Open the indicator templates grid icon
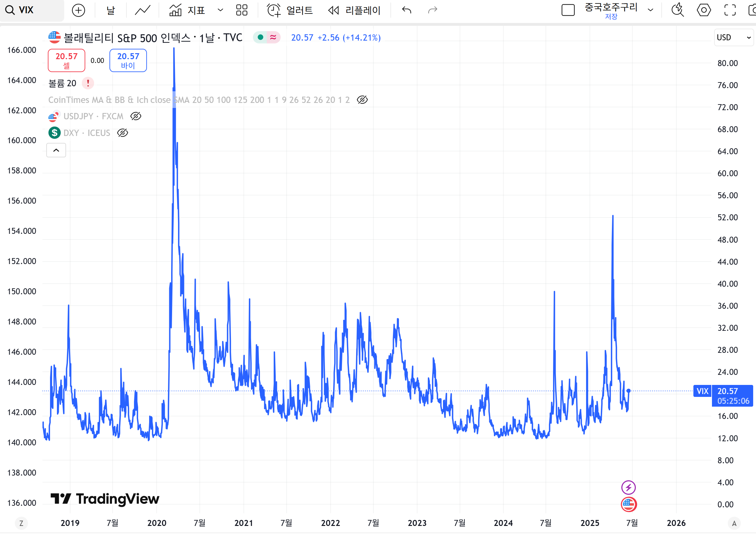Viewport: 756px width, 536px height. (x=241, y=10)
